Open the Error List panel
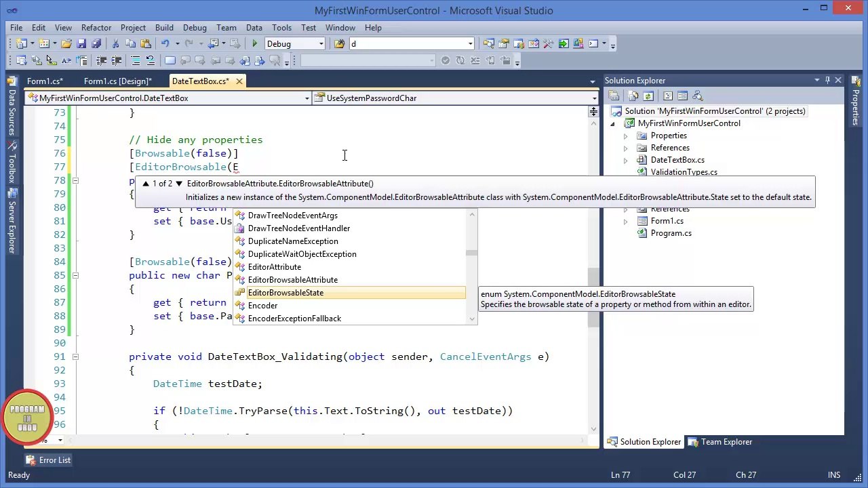This screenshot has width=868, height=488. [x=47, y=460]
